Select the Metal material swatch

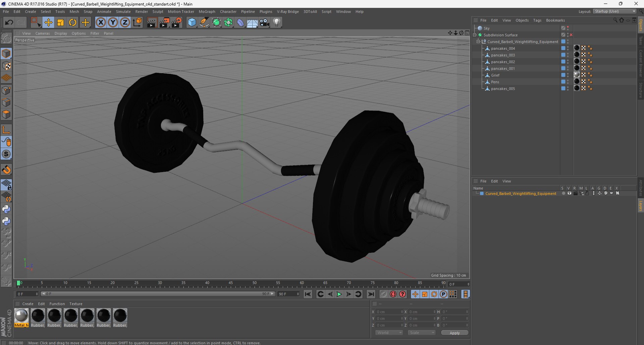(x=21, y=318)
